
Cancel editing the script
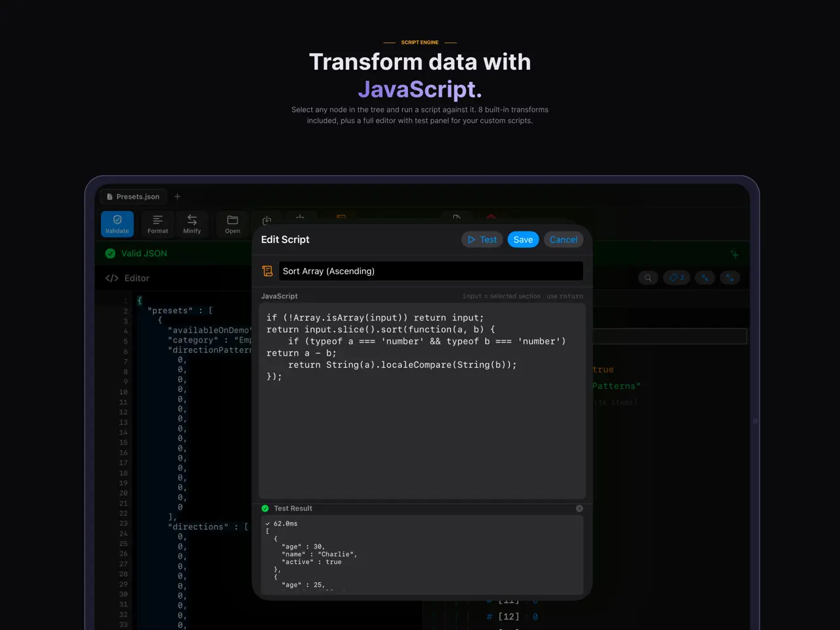(563, 239)
